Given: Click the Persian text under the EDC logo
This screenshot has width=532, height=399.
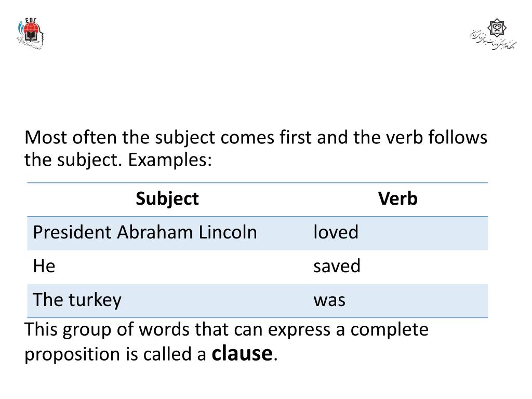Looking at the screenshot, I should [30, 44].
